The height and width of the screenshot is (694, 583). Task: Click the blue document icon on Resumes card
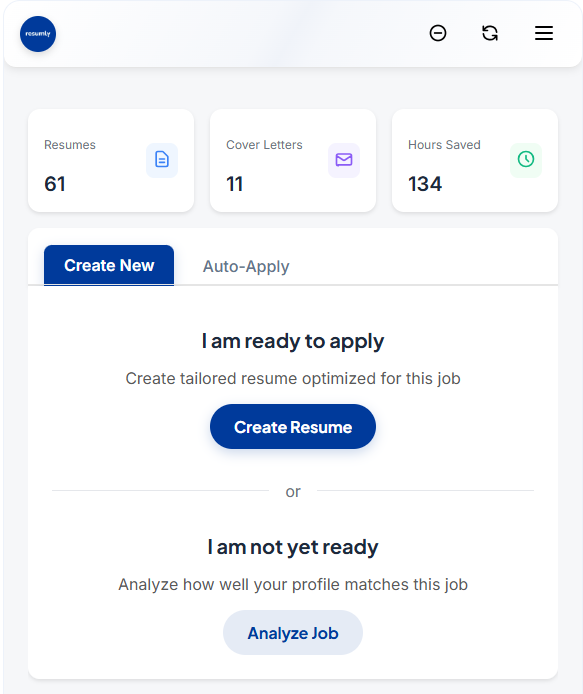click(162, 160)
